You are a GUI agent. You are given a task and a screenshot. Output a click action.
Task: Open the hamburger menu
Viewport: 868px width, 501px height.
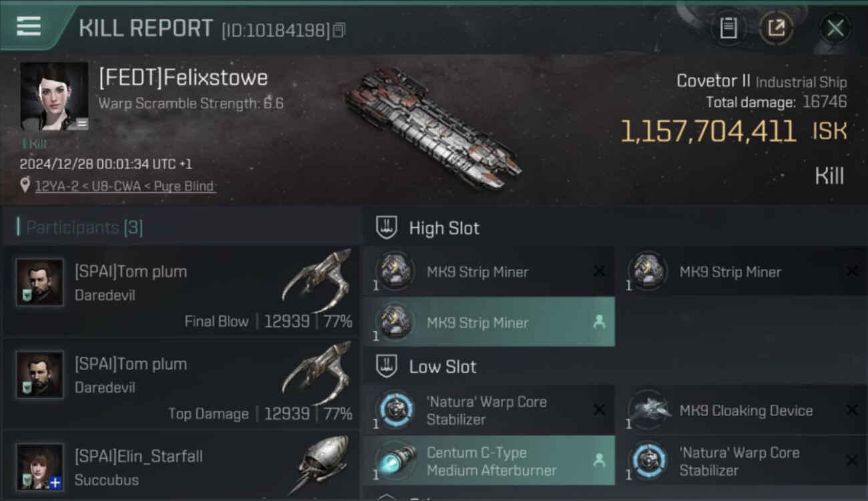coord(29,26)
